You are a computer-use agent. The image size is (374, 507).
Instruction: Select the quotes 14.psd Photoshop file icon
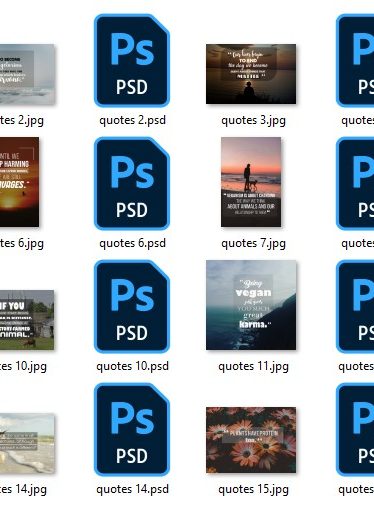132,429
